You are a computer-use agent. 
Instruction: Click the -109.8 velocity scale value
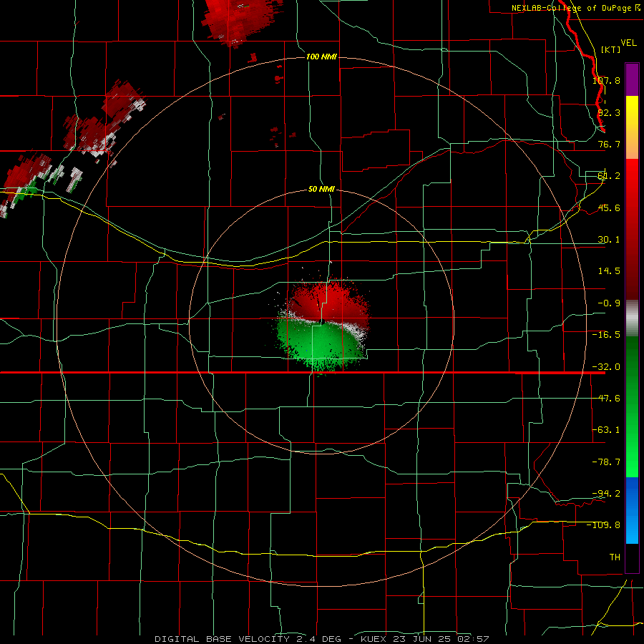tap(604, 525)
